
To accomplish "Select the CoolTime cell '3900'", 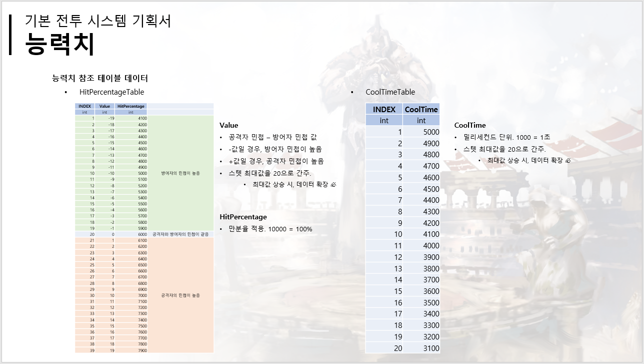I will [421, 257].
